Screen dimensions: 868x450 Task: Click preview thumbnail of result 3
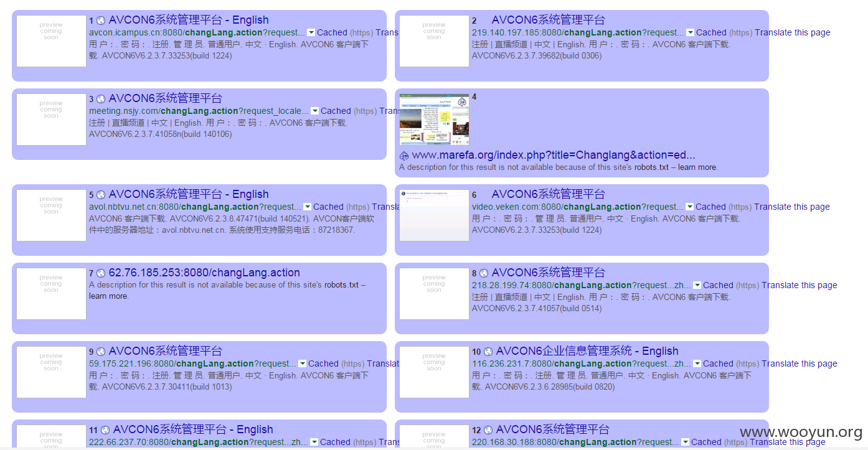click(x=51, y=120)
